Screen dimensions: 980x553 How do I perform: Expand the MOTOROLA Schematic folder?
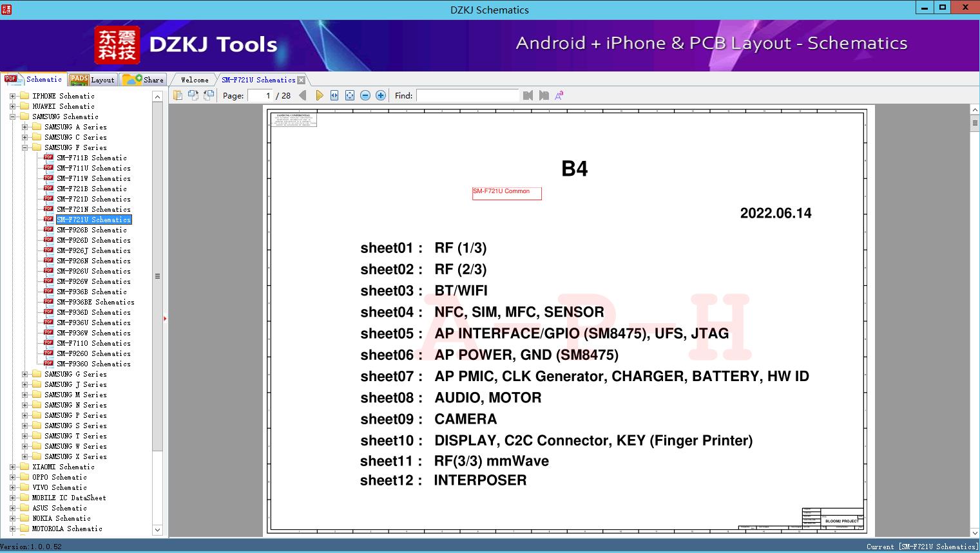(x=12, y=529)
